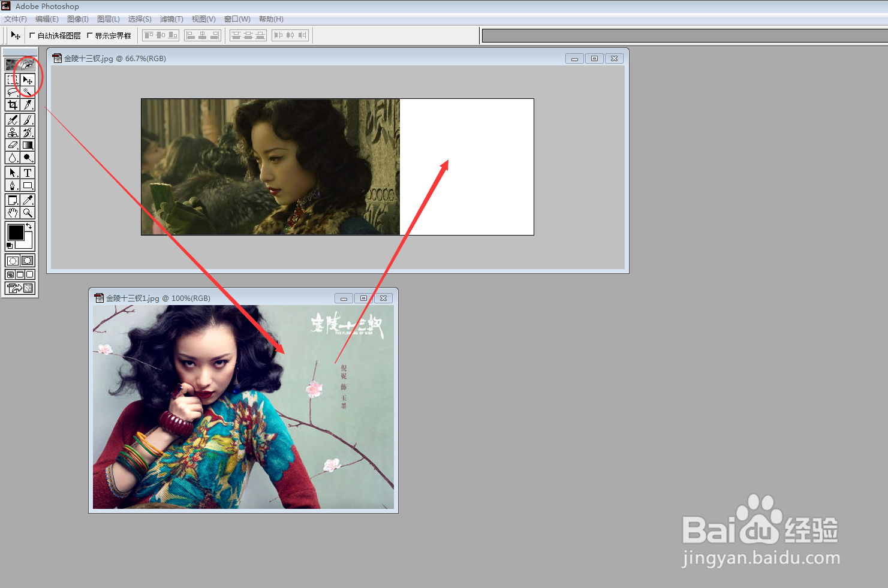Select the Gradient tool
Screen dimensions: 888x588
click(x=28, y=145)
